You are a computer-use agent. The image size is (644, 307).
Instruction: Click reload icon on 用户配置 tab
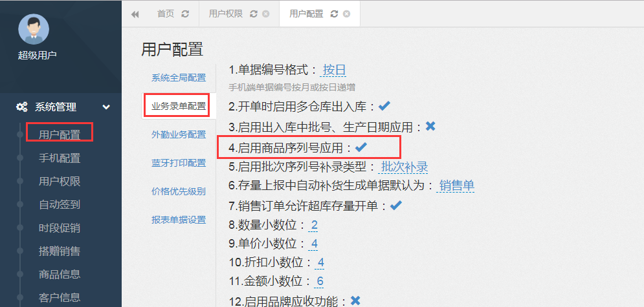(x=334, y=14)
